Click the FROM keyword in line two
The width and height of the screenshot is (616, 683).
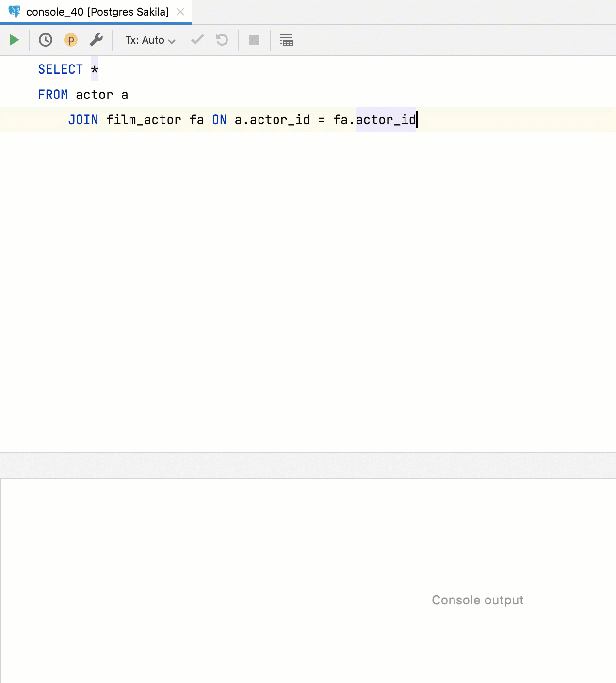(x=53, y=95)
